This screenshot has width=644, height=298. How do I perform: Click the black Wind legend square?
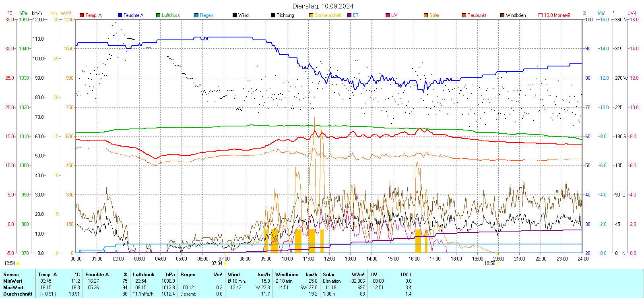(x=235, y=15)
